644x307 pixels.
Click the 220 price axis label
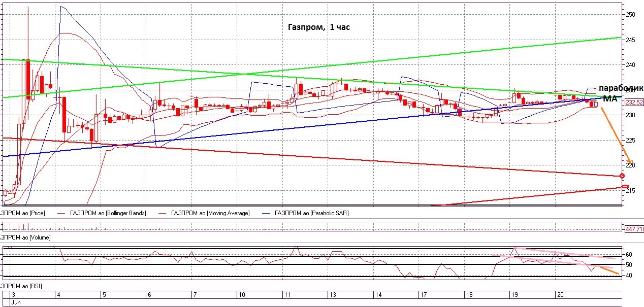click(x=630, y=165)
